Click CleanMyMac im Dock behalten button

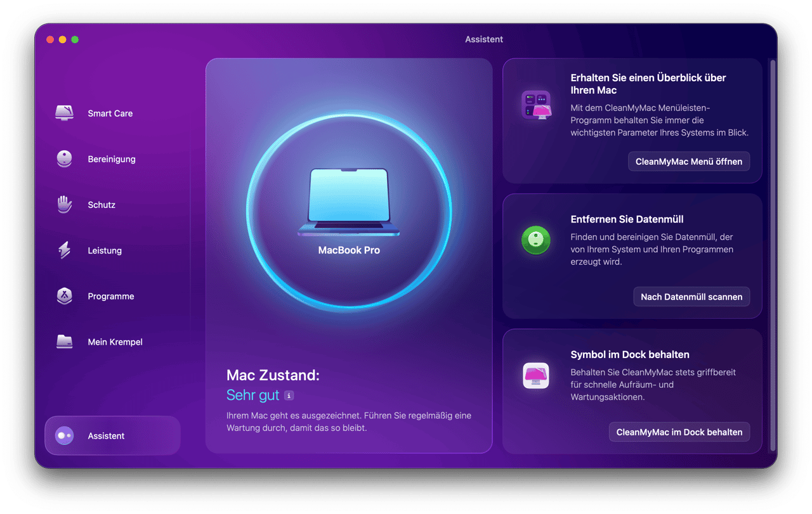coord(679,432)
